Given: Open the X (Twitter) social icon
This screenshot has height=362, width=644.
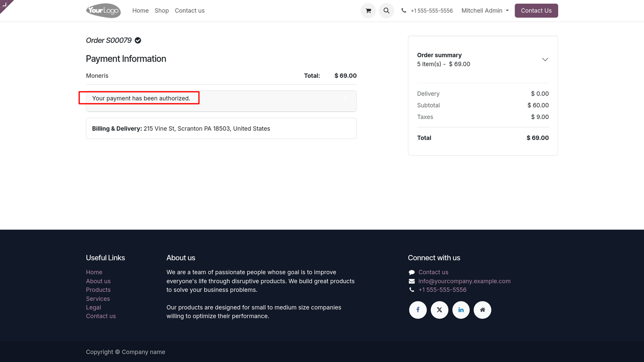Looking at the screenshot, I should point(439,310).
